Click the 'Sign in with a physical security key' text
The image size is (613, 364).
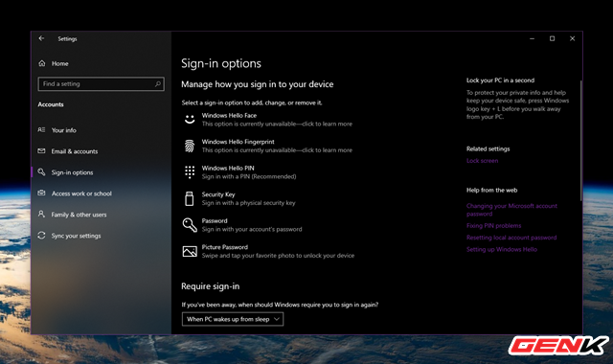point(248,203)
